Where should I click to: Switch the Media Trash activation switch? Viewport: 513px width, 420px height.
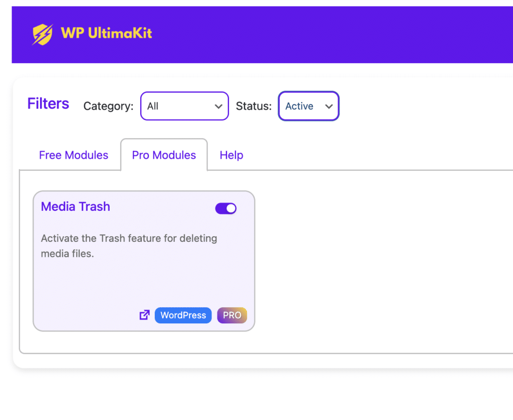225,208
